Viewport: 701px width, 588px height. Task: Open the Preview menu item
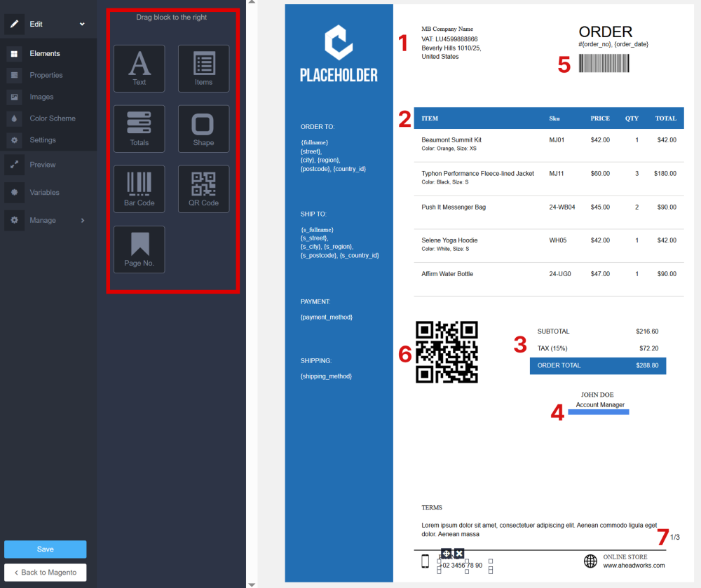(x=43, y=165)
